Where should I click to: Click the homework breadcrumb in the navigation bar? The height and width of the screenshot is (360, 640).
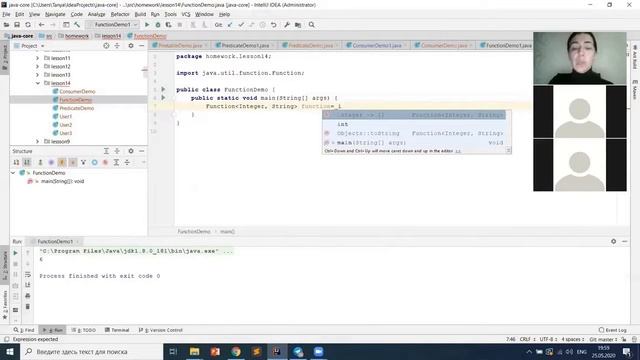click(x=74, y=36)
